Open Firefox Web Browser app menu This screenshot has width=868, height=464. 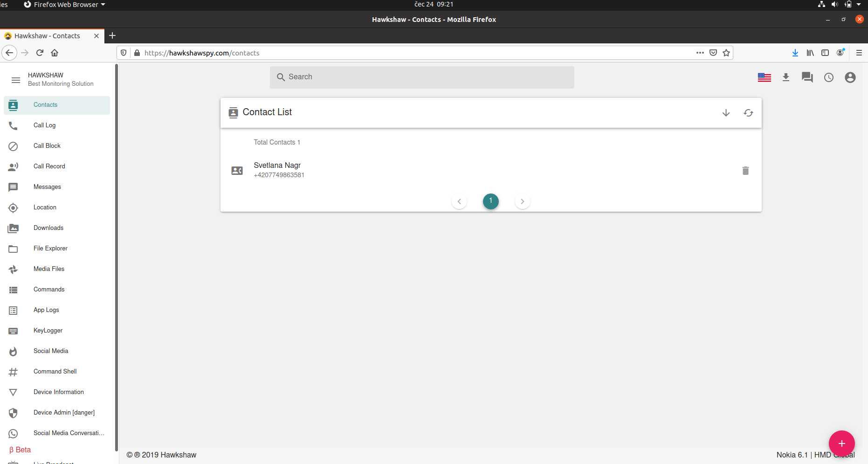(64, 5)
